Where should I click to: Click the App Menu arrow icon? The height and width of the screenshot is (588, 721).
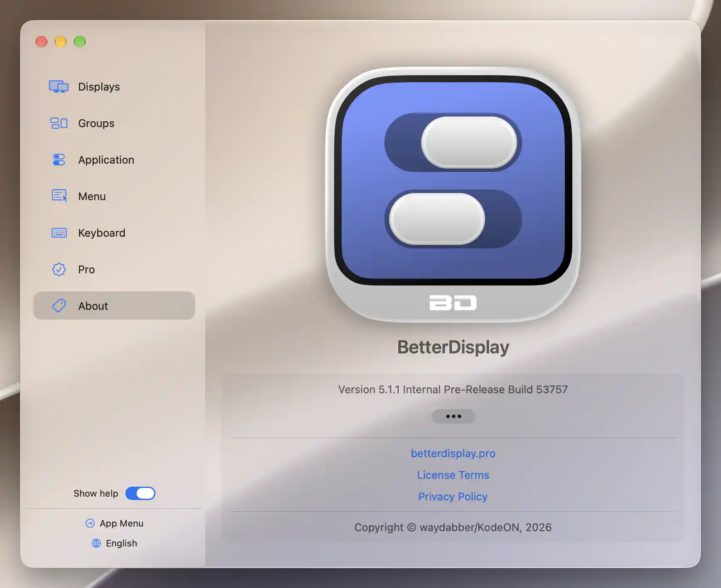90,523
